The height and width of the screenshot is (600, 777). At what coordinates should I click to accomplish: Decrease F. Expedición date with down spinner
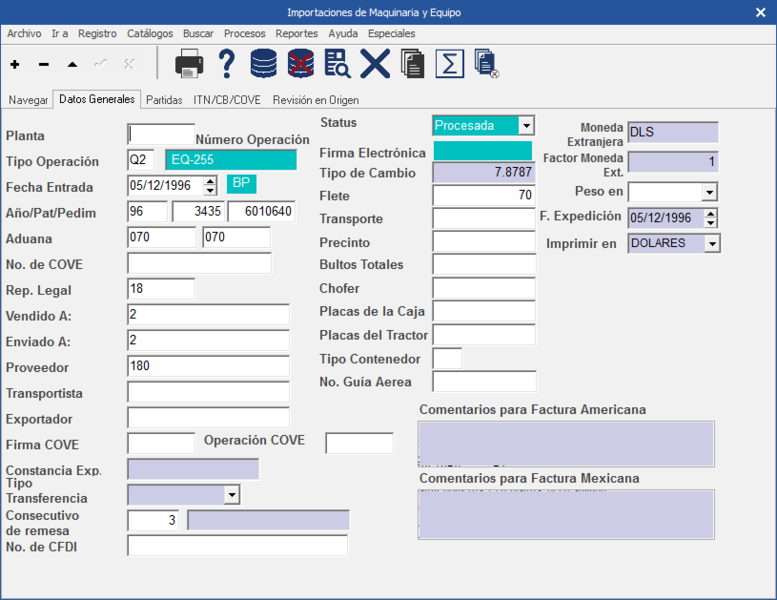tap(711, 223)
